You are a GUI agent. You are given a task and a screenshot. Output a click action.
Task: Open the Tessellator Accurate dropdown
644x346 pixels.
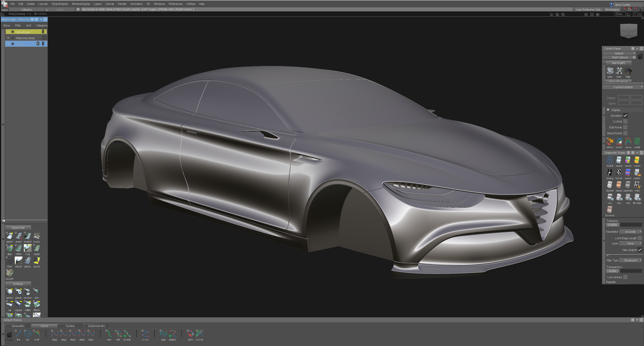(631, 232)
